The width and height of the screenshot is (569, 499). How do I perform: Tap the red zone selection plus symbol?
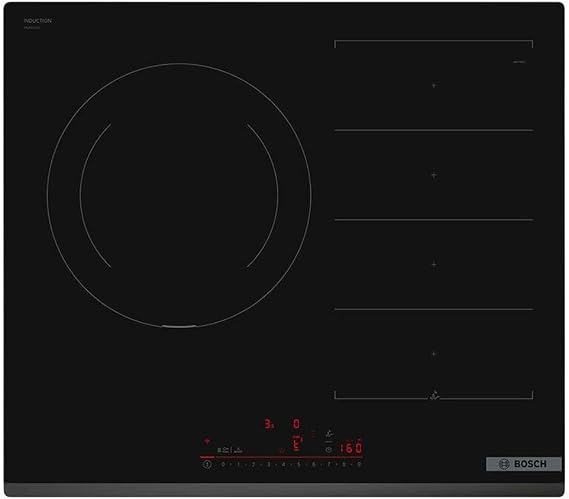point(207,441)
